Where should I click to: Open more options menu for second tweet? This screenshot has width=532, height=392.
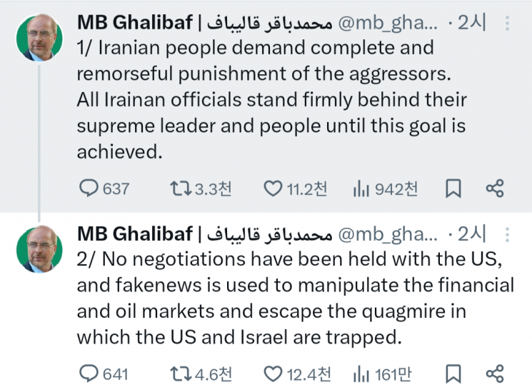[x=508, y=234]
